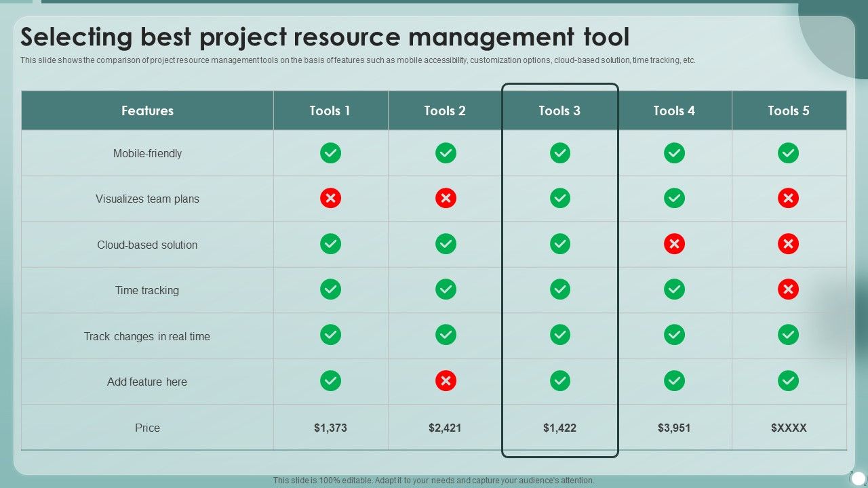Viewport: 868px width, 488px height.
Task: Click the green check for Tools 1 Cloud-based solution
Action: coord(330,243)
